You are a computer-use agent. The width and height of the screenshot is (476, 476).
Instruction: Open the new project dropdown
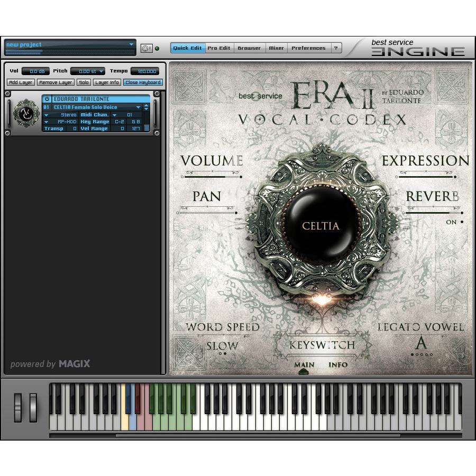[x=131, y=44]
